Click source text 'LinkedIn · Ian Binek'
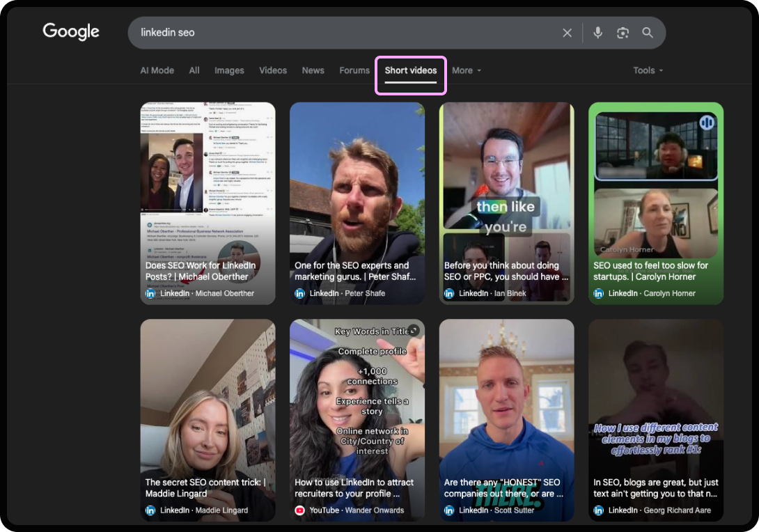The image size is (759, 532). click(x=492, y=293)
